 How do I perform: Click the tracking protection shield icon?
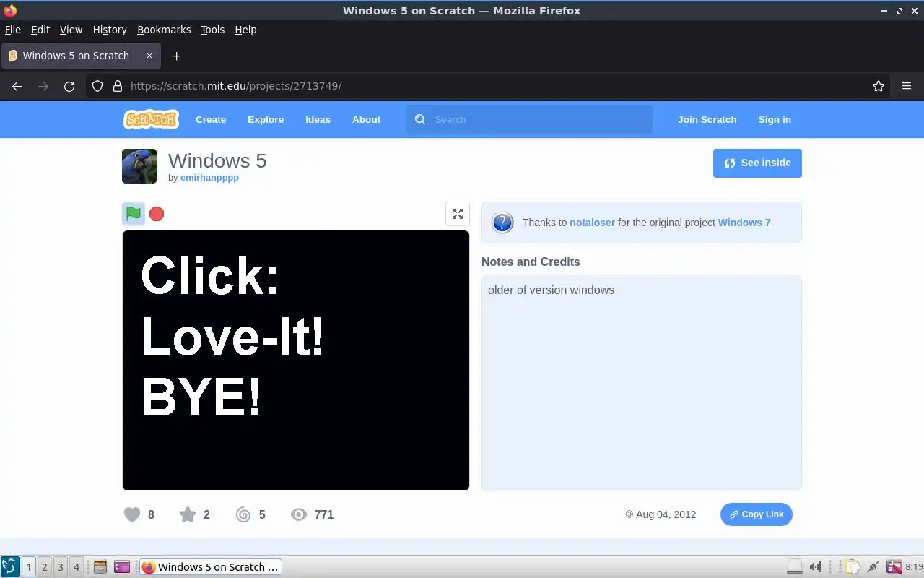97,86
